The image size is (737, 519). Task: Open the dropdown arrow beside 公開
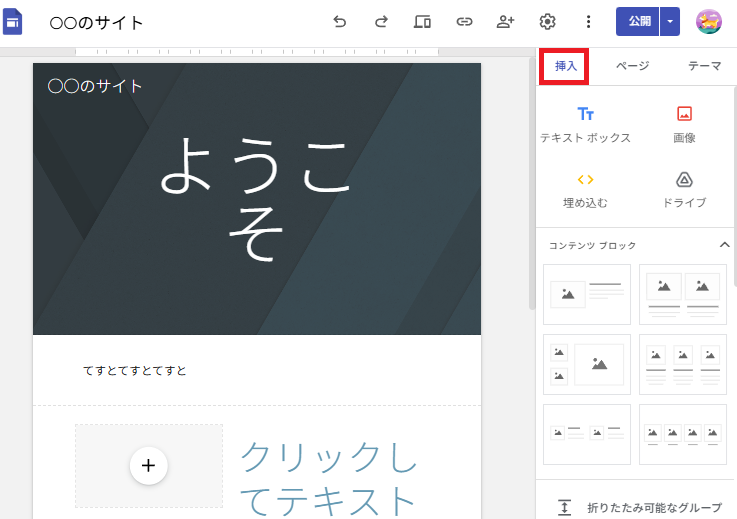tap(670, 22)
